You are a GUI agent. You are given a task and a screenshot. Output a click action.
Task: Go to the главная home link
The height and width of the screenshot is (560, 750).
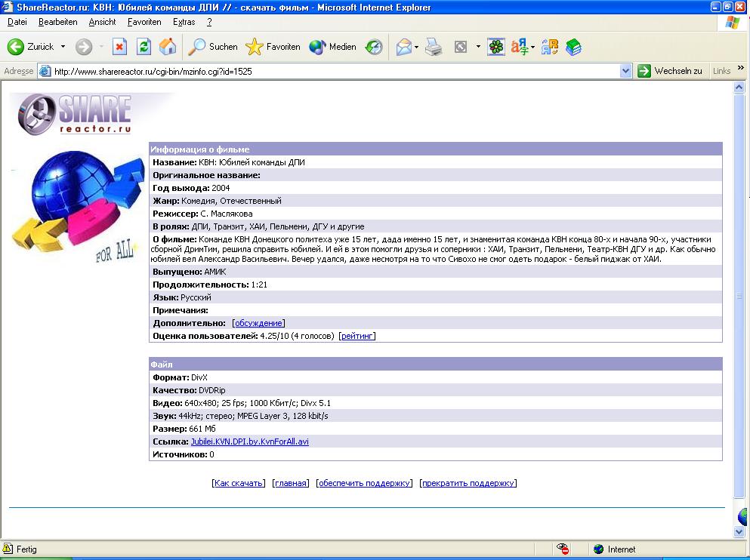tap(290, 483)
